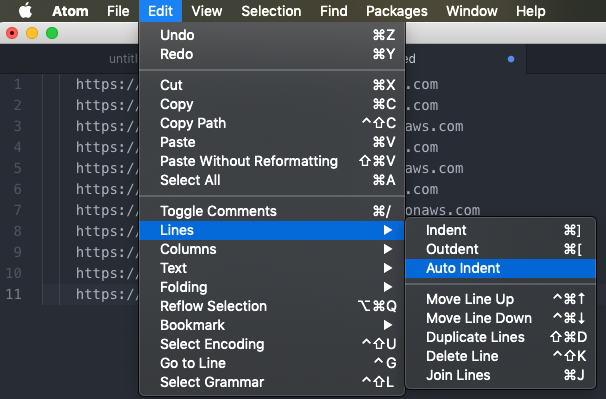This screenshot has height=399, width=606.
Task: Click the 'onaws.com' text on line 7
Action: coord(443,210)
